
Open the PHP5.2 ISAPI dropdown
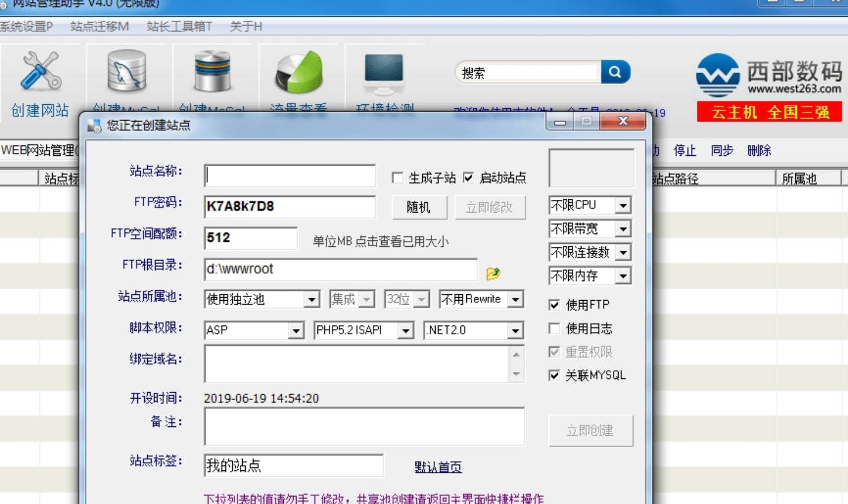click(405, 330)
